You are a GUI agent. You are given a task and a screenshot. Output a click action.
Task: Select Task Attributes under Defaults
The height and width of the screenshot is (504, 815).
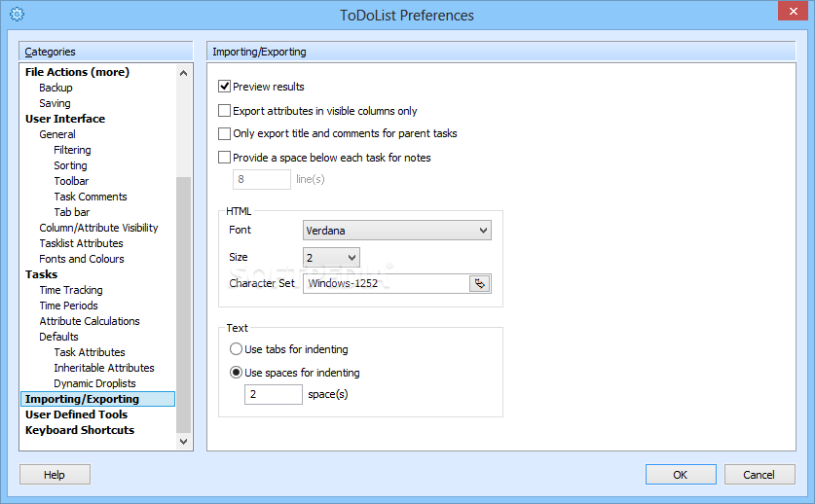pyautogui.click(x=90, y=353)
